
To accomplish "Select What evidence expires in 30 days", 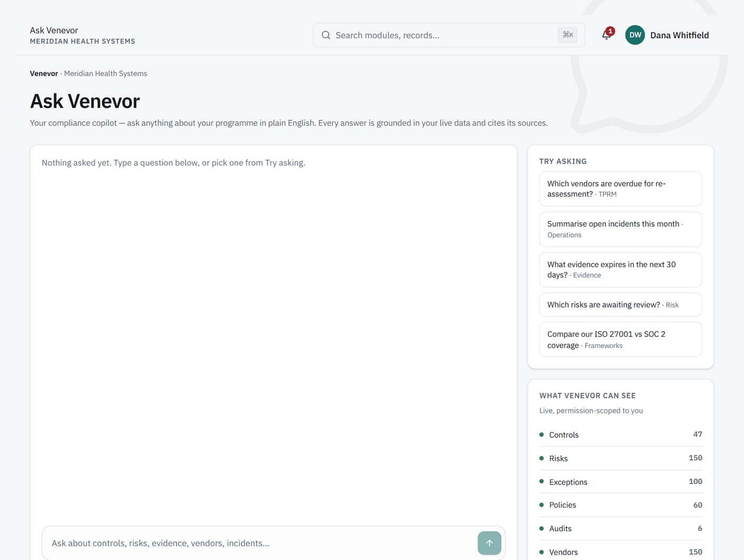I will [x=621, y=269].
